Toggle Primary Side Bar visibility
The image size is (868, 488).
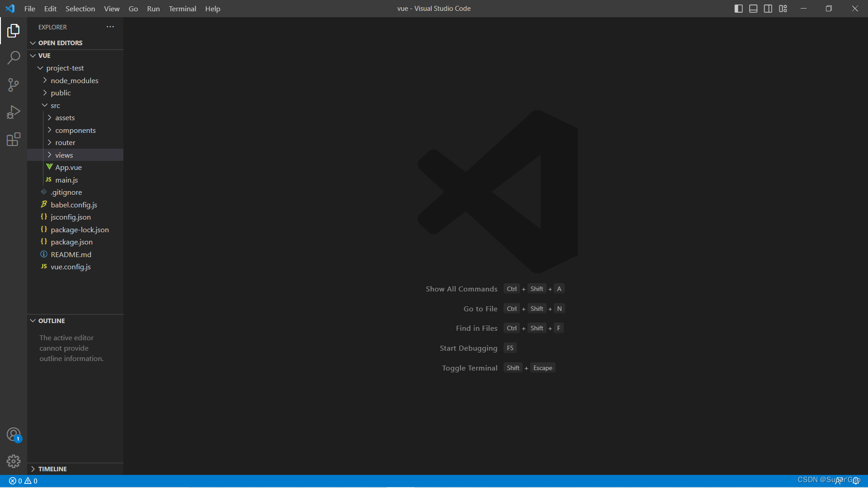pos(739,9)
